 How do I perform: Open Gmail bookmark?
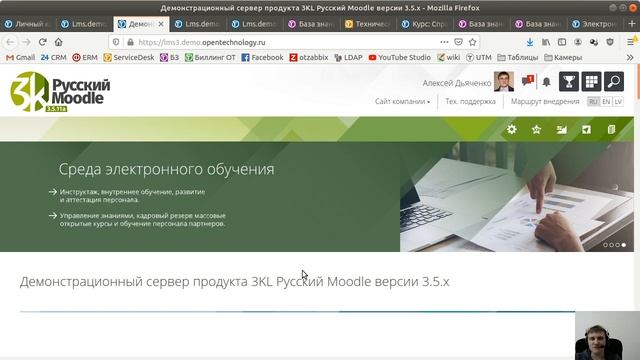[x=20, y=58]
